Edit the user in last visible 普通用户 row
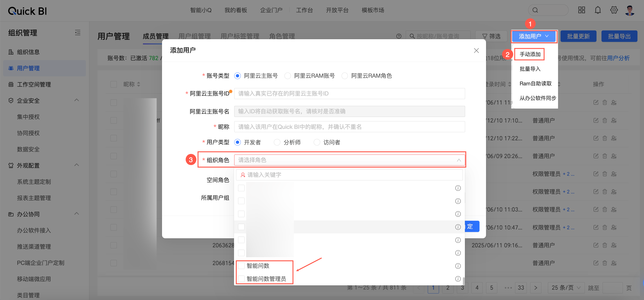 [x=596, y=263]
